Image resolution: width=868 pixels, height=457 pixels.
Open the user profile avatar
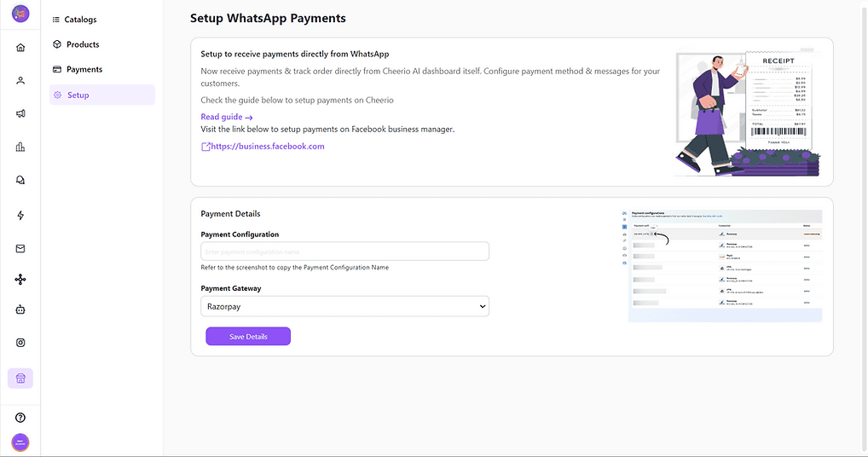click(20, 443)
